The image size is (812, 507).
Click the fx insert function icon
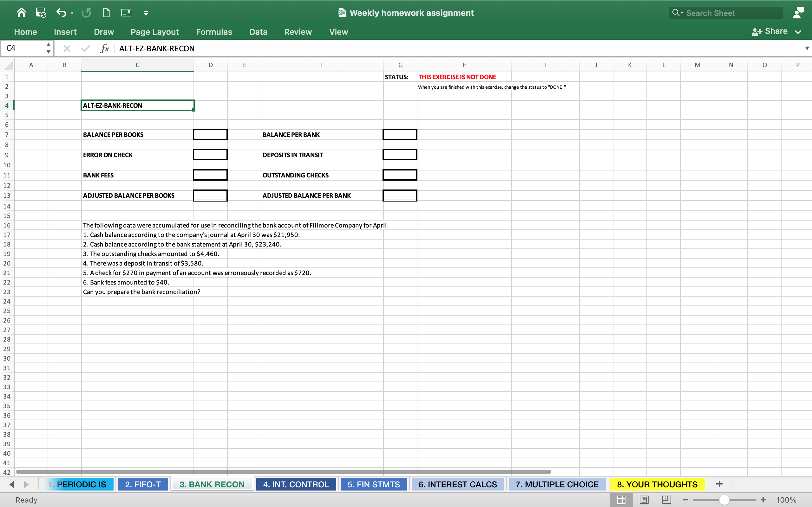pos(105,48)
